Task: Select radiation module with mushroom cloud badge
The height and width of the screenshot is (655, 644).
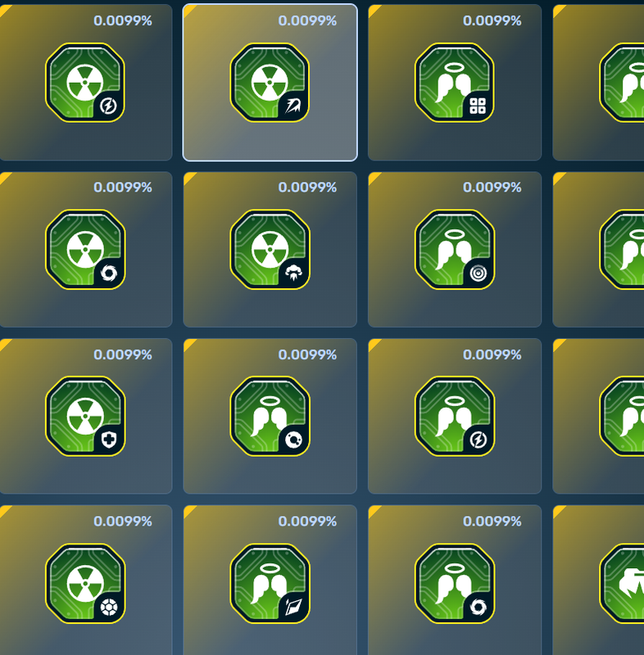Action: pos(270,250)
